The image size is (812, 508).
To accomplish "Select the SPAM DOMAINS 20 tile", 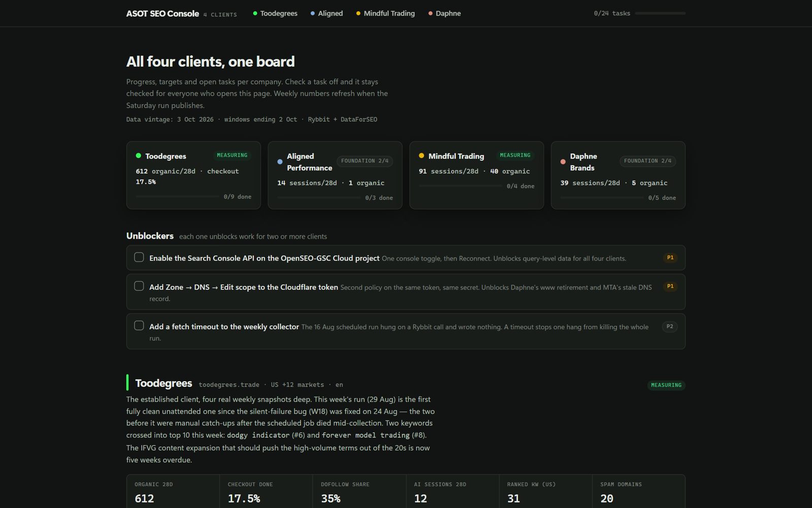I will pos(639,491).
